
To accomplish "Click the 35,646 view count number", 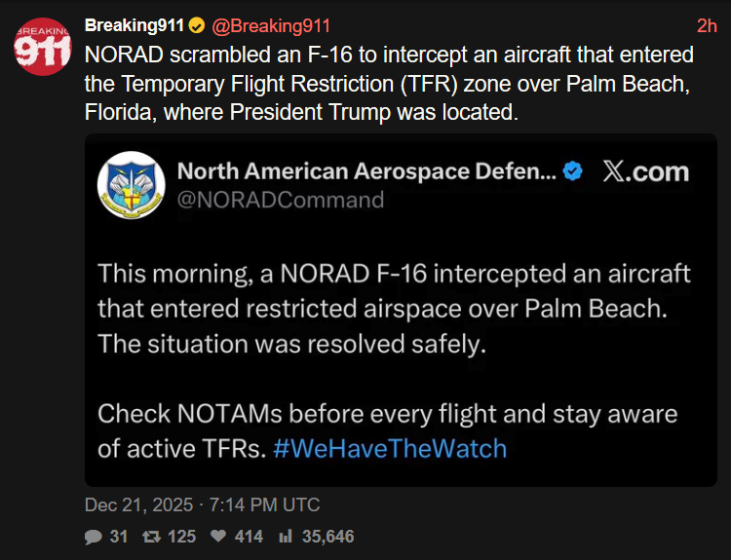I will point(327,537).
